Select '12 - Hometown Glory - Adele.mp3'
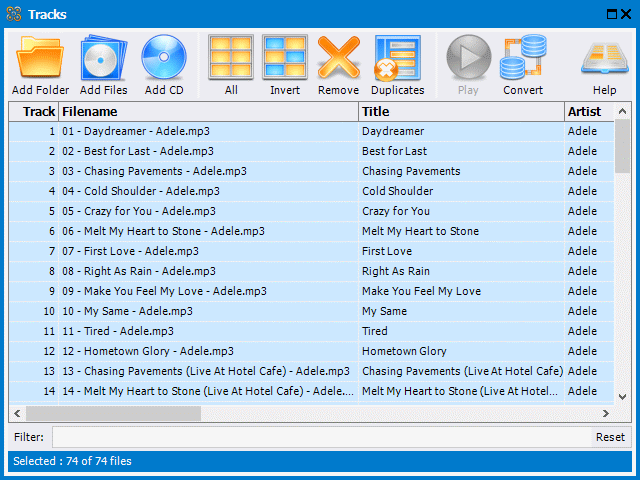This screenshot has height=480, width=640. click(x=148, y=351)
